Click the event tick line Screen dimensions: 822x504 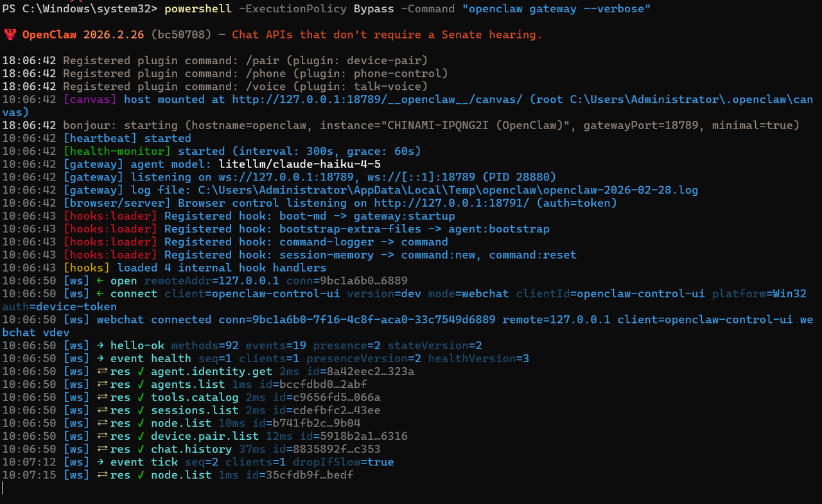coord(198,462)
